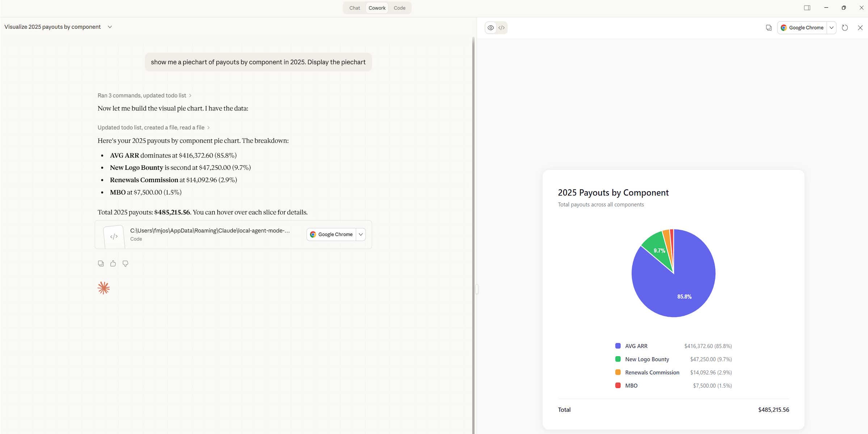The width and height of the screenshot is (868, 434).
Task: Click the '$47,250.00 (9.7%)' legend value
Action: coord(711,359)
